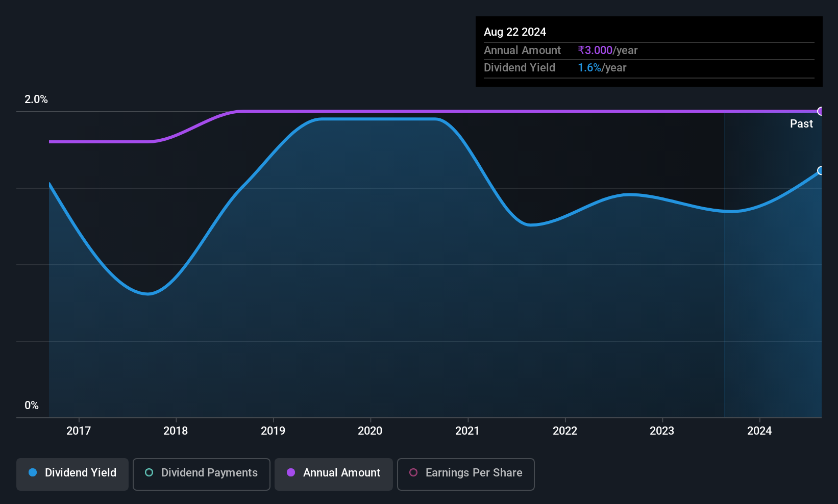Click the pink Earnings Per Share legend circle
Image resolution: width=838 pixels, height=504 pixels.
413,472
